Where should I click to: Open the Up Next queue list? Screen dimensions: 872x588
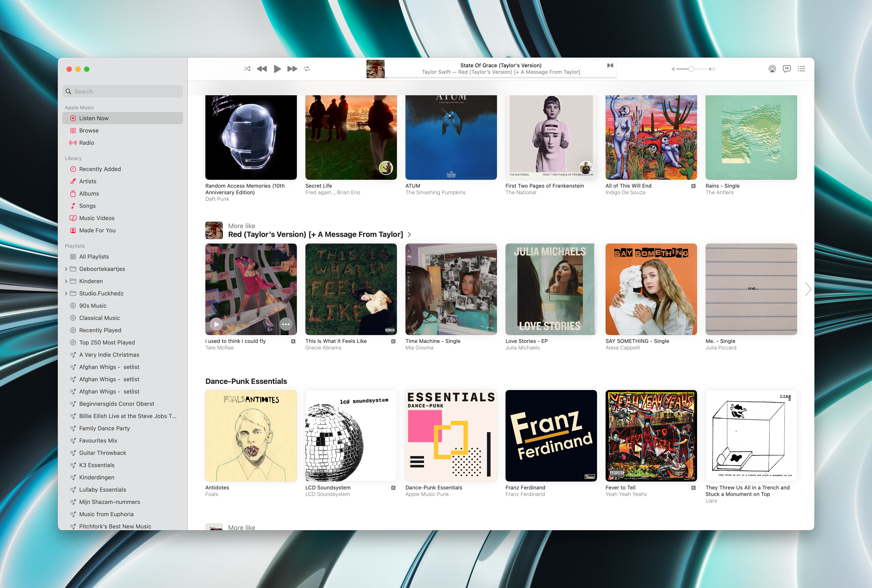[x=801, y=69]
